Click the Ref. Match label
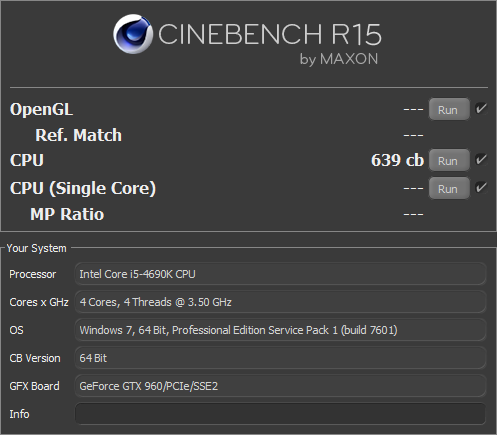497x435 pixels. pos(78,135)
